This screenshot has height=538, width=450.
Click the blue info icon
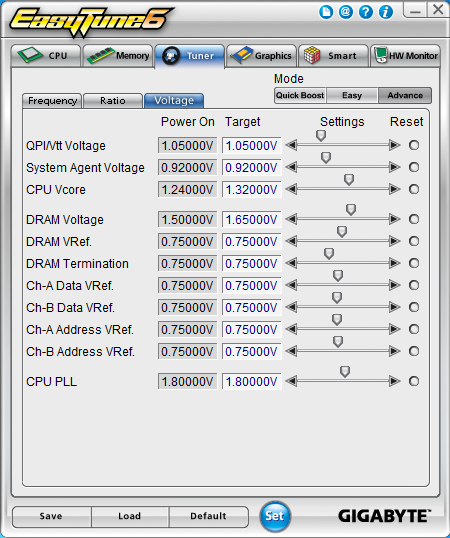coord(386,12)
